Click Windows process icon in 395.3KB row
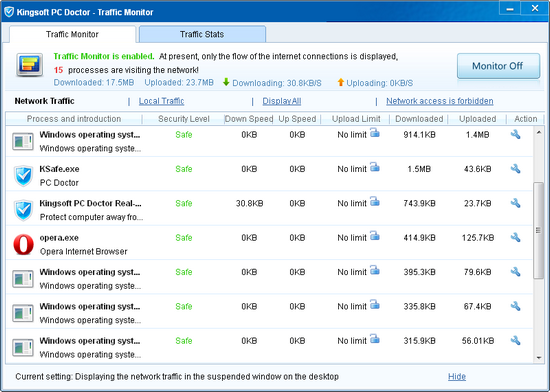This screenshot has height=392, width=550. coord(23,279)
